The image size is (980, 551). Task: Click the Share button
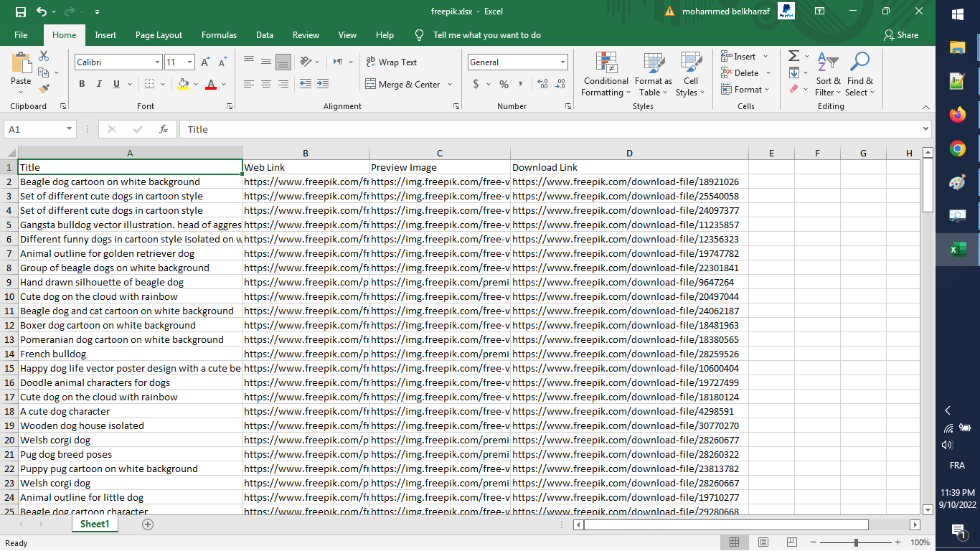901,35
